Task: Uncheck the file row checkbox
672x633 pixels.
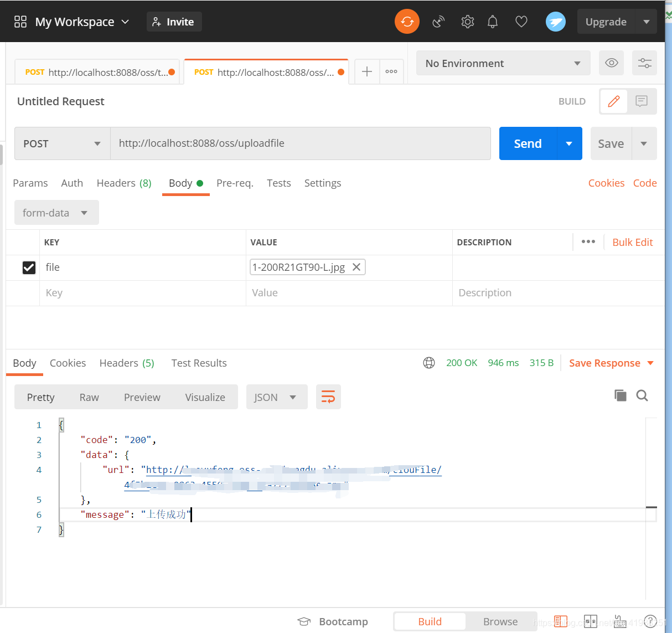Action: [29, 267]
